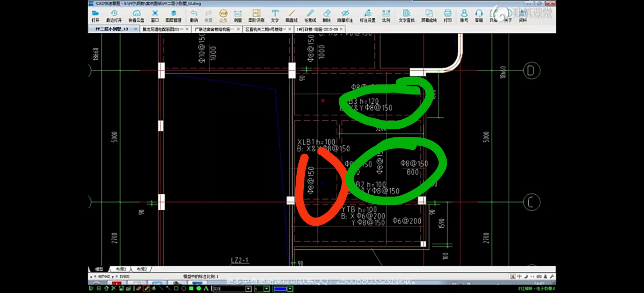Click the XLB1 h=100 slab label
Viewport: 644px width, 293px height.
[316, 142]
